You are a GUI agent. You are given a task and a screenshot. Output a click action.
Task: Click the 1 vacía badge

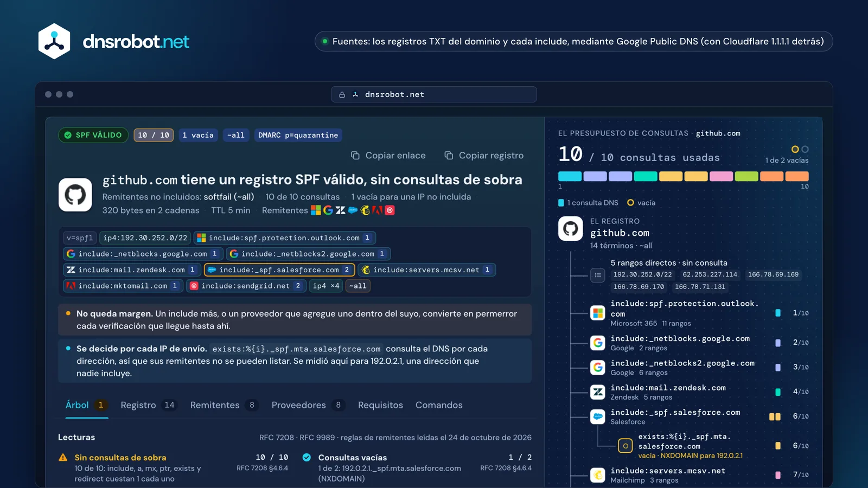click(197, 135)
